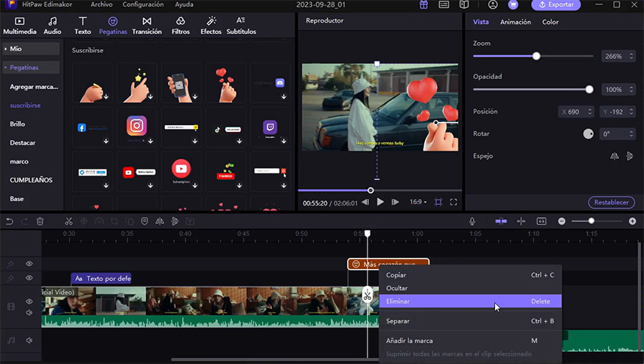The width and height of the screenshot is (644, 364).
Task: Adjust Rotar 0° stepper arrows
Action: click(x=632, y=134)
